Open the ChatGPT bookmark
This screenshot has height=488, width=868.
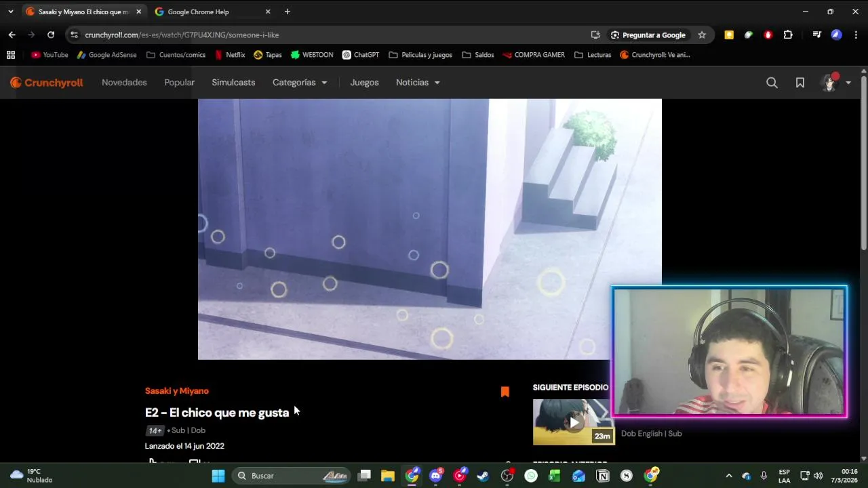361,55
